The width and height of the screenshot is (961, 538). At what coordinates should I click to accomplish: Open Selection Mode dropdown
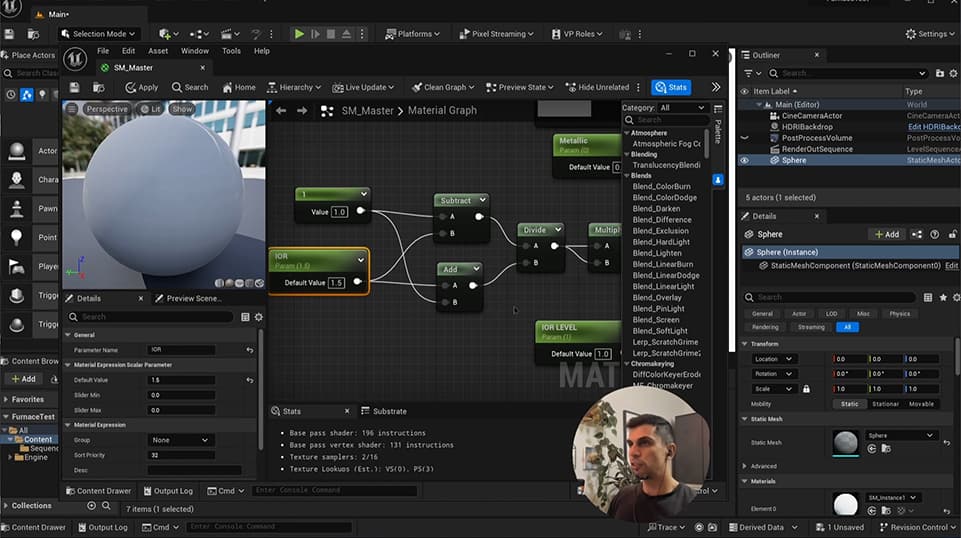point(98,34)
